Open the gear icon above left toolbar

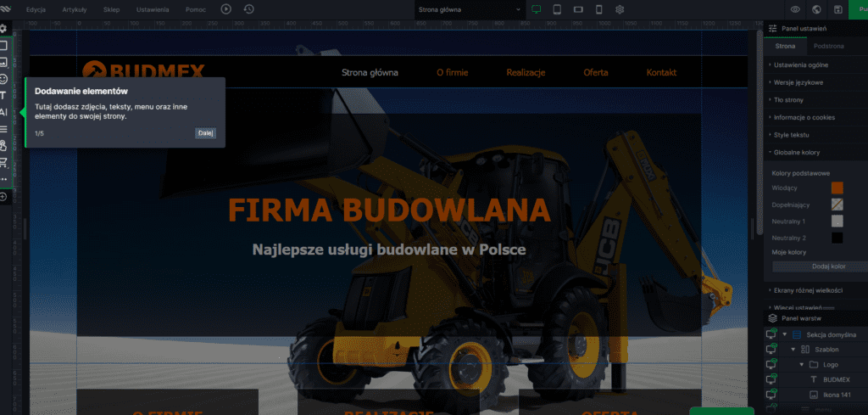pyautogui.click(x=3, y=28)
